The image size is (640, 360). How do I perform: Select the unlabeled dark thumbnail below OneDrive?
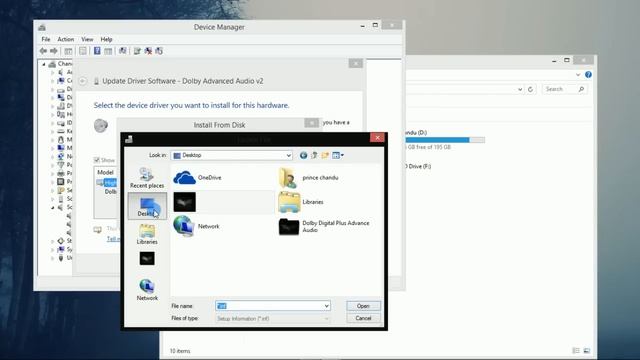pos(184,202)
